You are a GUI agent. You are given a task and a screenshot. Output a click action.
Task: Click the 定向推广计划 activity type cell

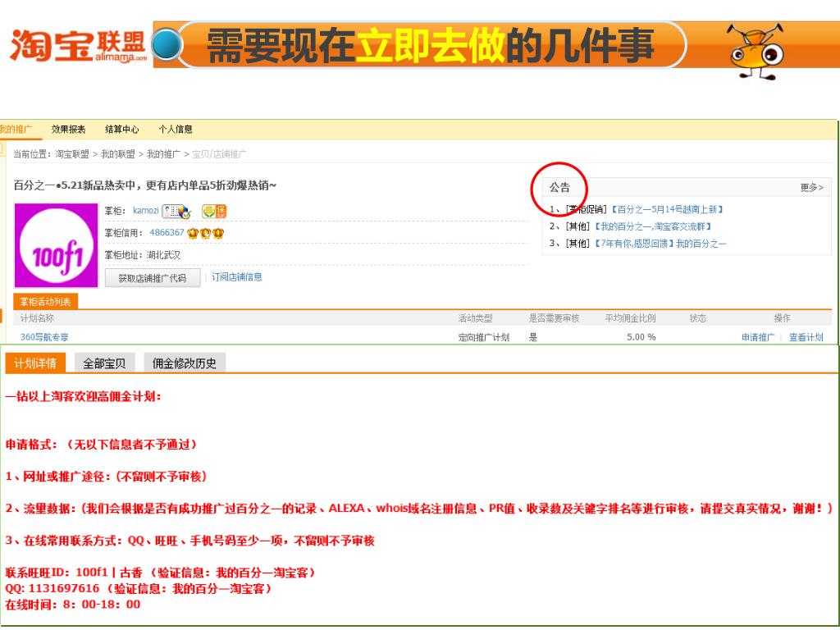pyautogui.click(x=484, y=337)
